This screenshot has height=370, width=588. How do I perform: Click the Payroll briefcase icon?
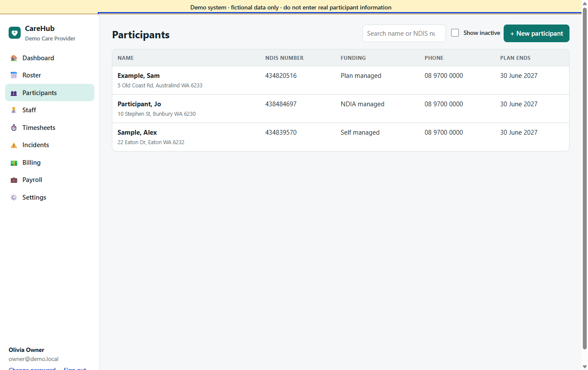pyautogui.click(x=14, y=180)
